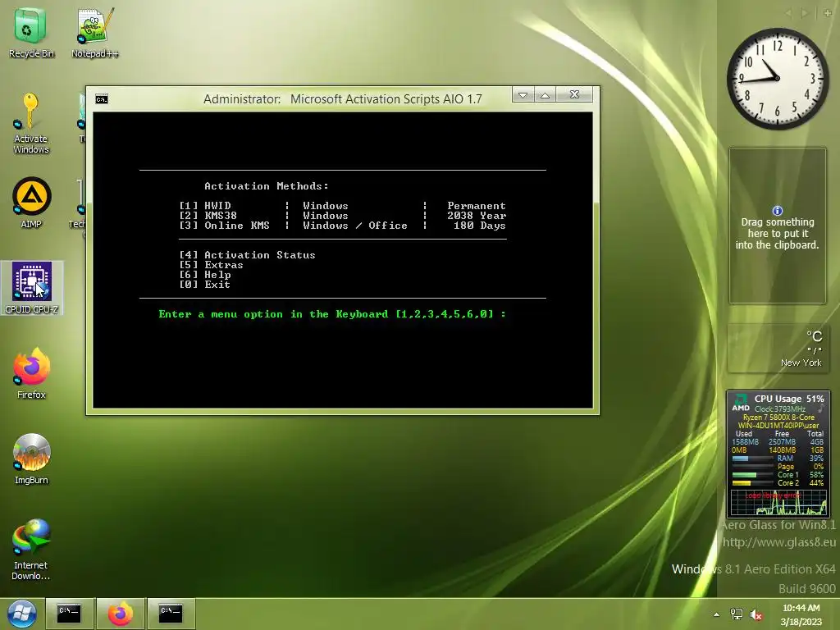Maximize the Activation Scripts window
This screenshot has width=840, height=630.
tap(545, 95)
